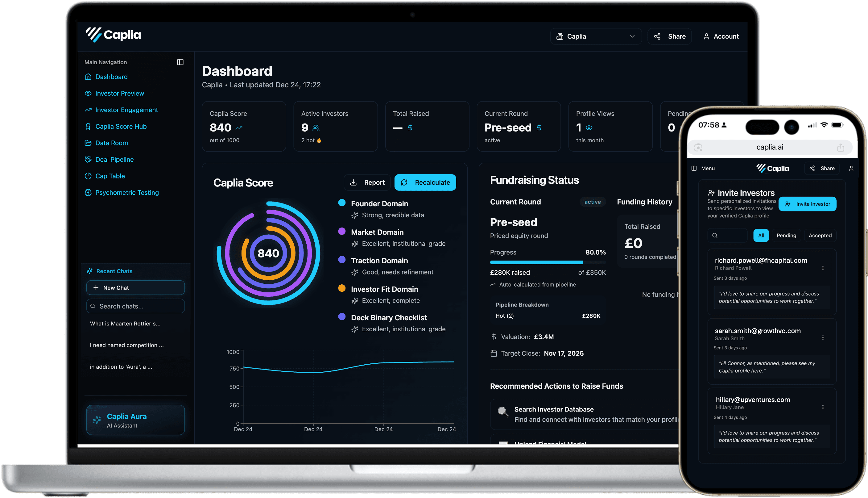Select the Pending invitations filter

click(786, 235)
